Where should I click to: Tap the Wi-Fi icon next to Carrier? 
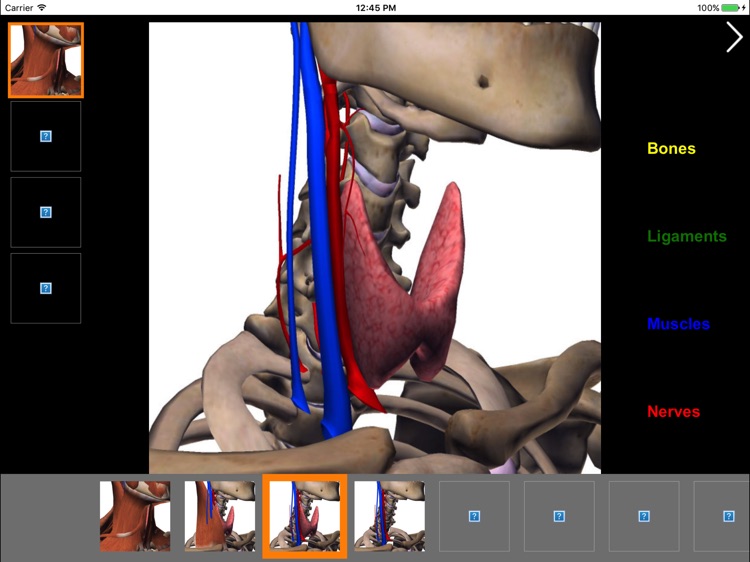(41, 7)
